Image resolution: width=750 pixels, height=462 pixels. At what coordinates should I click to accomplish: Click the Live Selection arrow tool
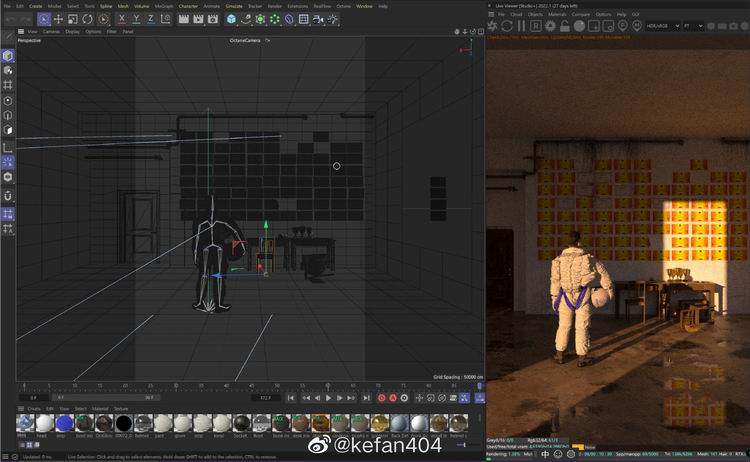pos(43,19)
